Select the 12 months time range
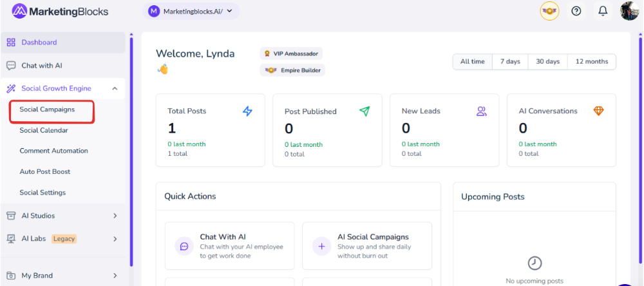 tap(591, 62)
